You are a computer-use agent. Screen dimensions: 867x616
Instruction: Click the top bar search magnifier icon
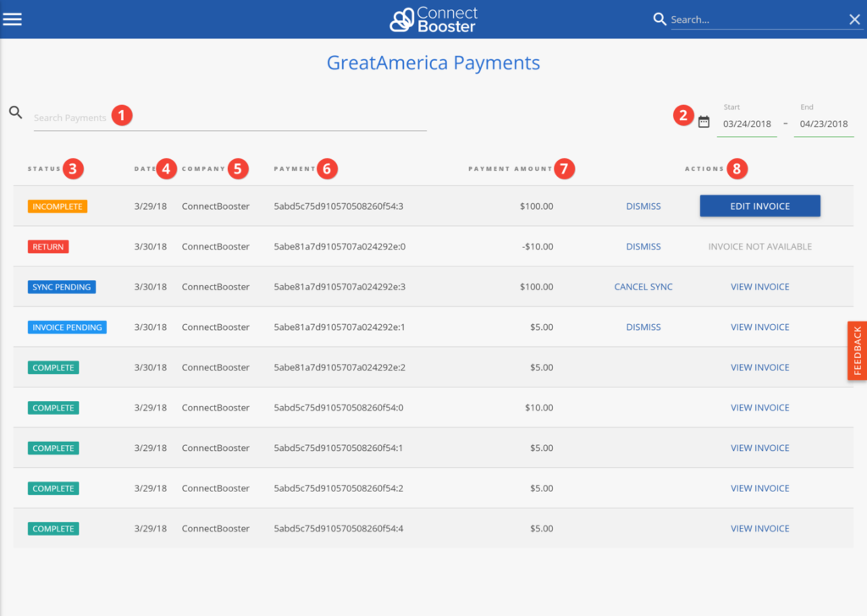660,19
